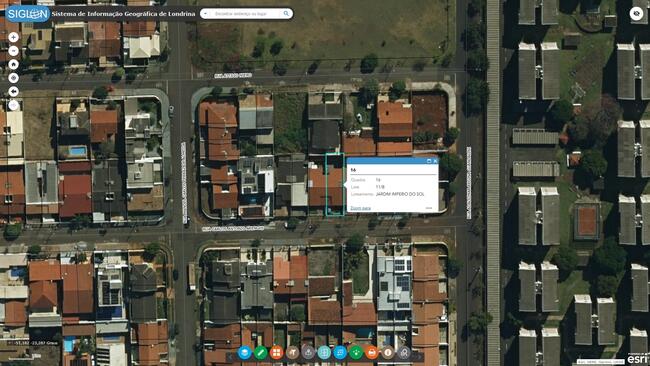This screenshot has width=650, height=366.
Task: Click the my location target button
Action: pos(14,78)
